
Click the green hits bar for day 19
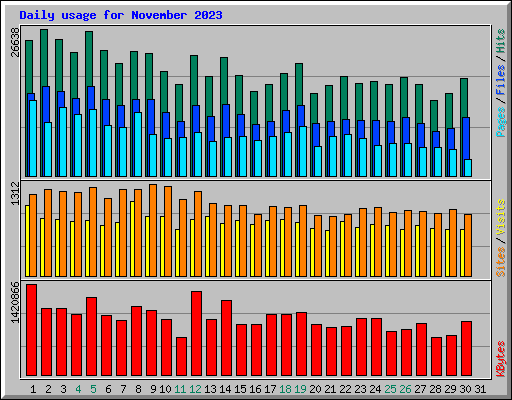pyautogui.click(x=299, y=84)
